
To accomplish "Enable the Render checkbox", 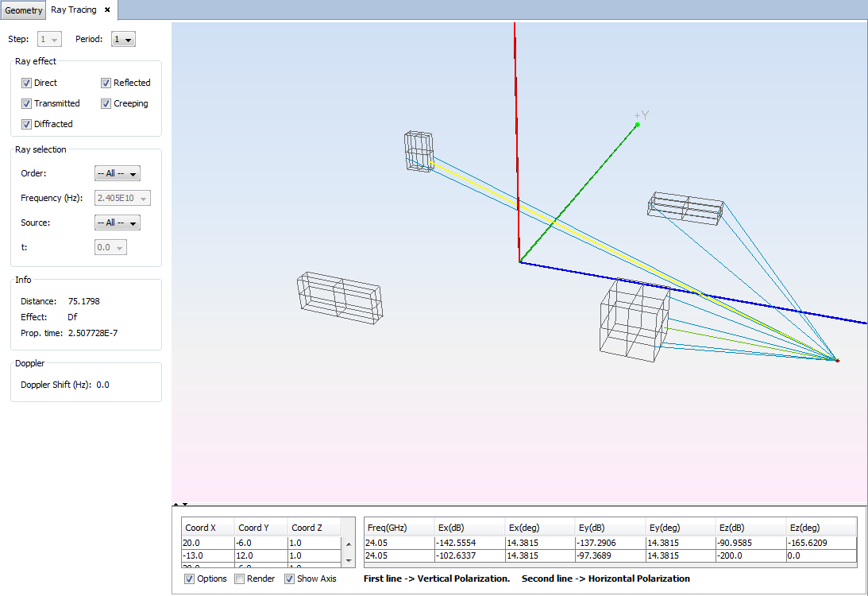I will [240, 579].
